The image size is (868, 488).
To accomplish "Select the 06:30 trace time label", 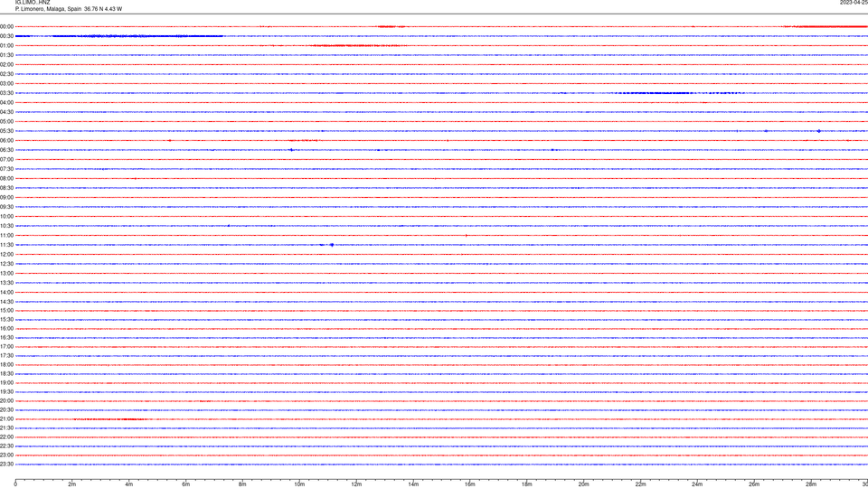I will click(x=6, y=150).
